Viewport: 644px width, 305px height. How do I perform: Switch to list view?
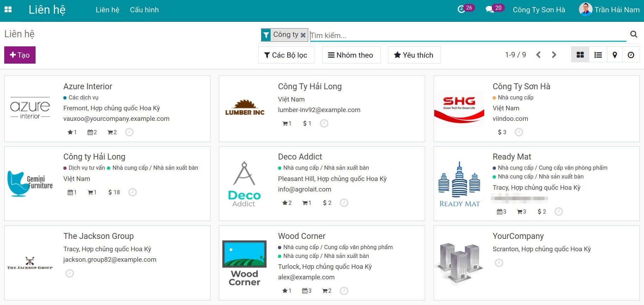tap(598, 55)
